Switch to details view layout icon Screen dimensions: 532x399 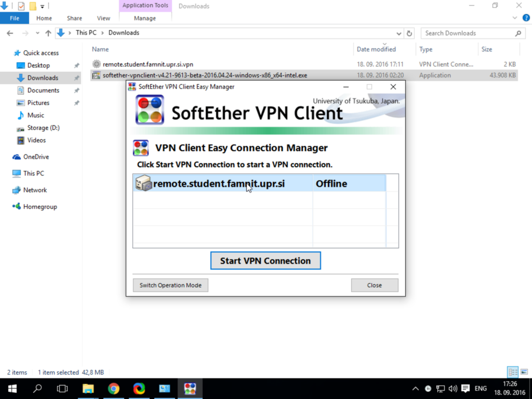click(513, 372)
